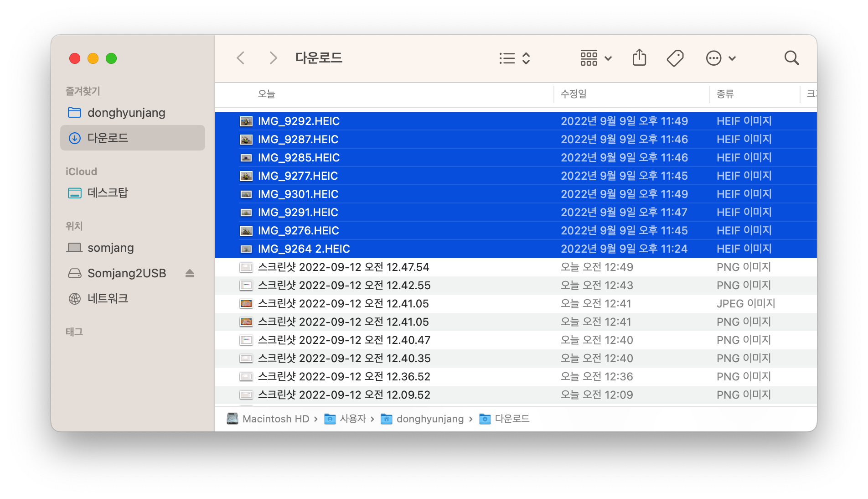Open 데스크탑 in iCloud sidebar
The width and height of the screenshot is (868, 499).
[132, 193]
